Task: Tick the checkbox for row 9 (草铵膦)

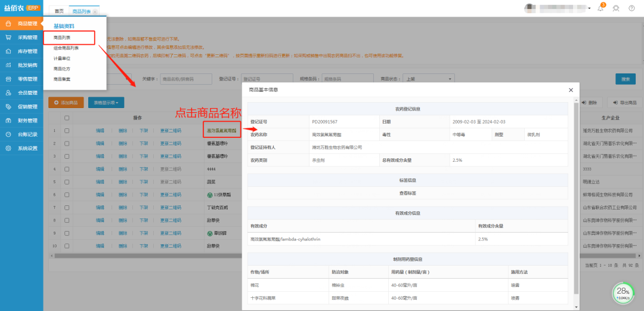Action: tap(67, 233)
